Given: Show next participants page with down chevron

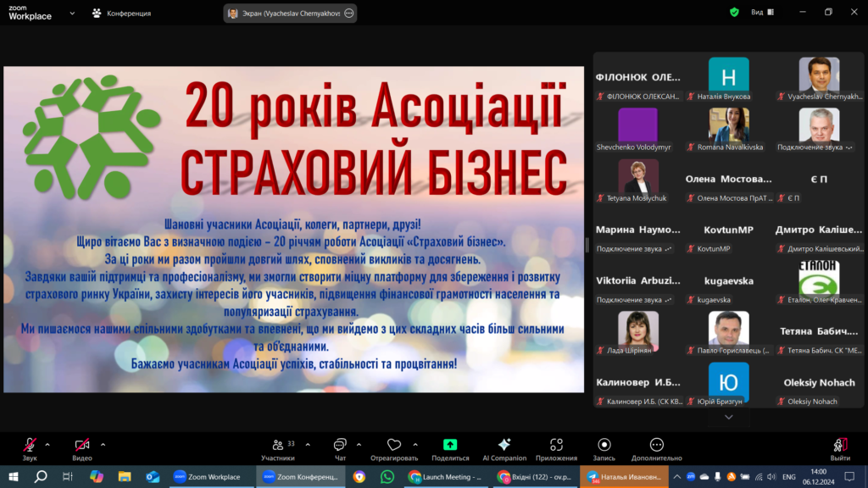Looking at the screenshot, I should 728,417.
